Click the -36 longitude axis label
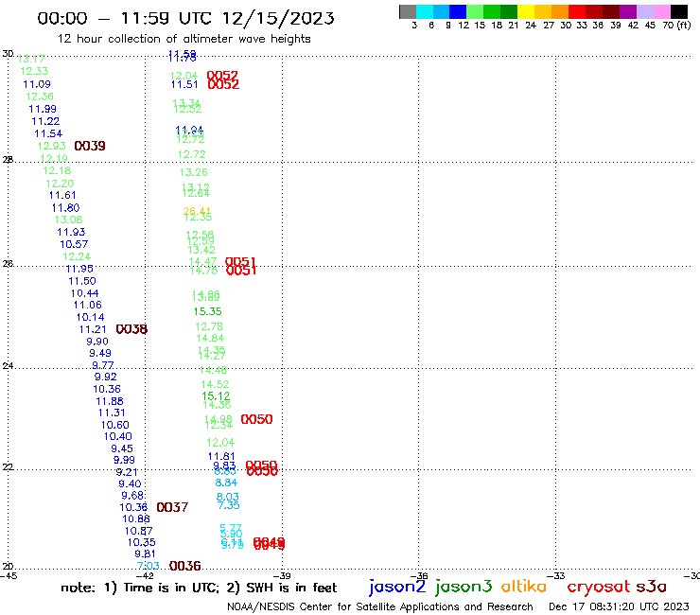Viewport: 700px width, 615px height. (x=420, y=576)
